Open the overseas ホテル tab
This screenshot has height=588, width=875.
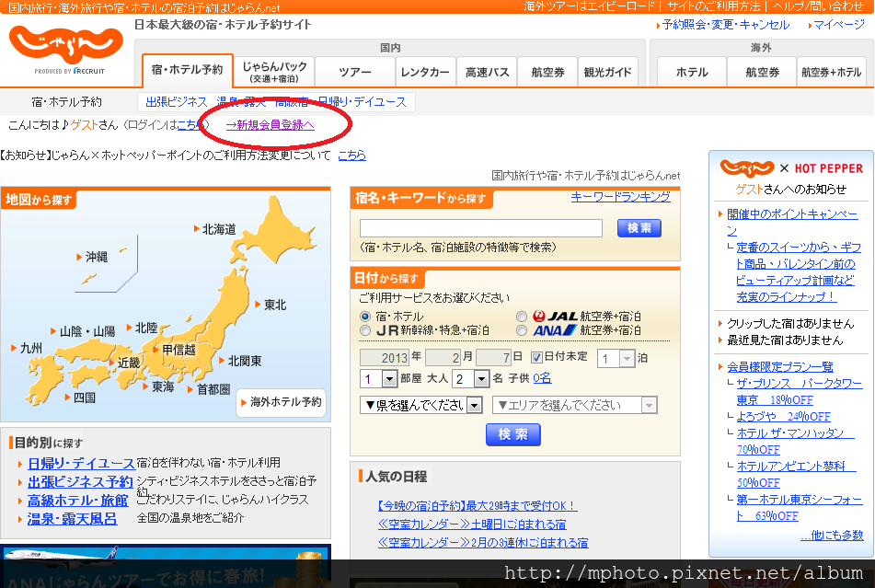692,72
